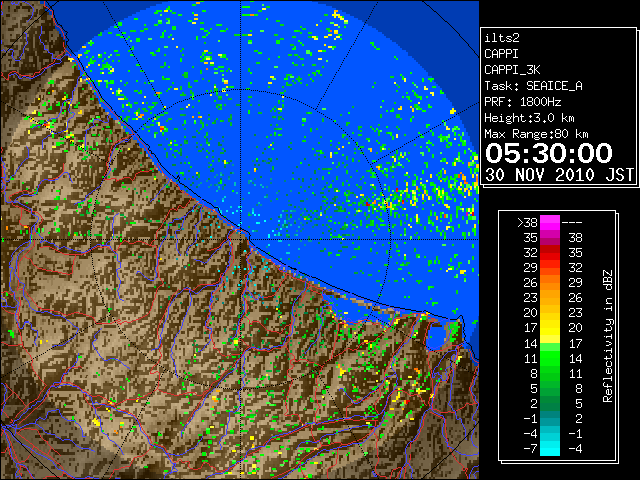This screenshot has height=480, width=640.
Task: Click the vertical 'Reflectivity in dBZ' axis label
Action: tap(607, 336)
